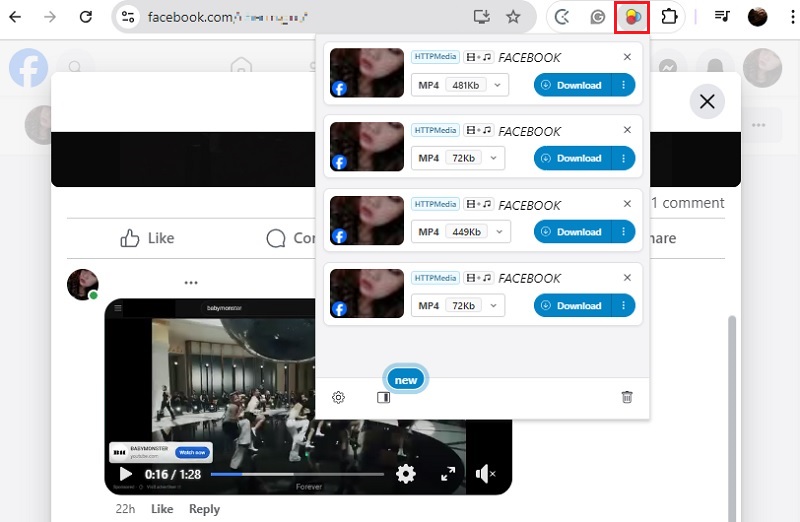Open the commenter's profile picture
800x522 pixels.
(x=83, y=284)
